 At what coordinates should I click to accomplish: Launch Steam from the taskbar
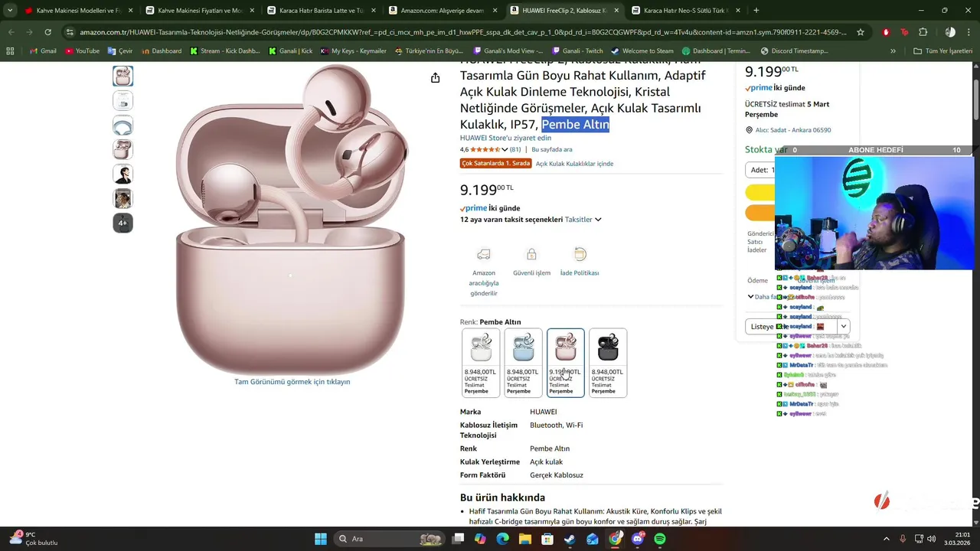tap(570, 539)
